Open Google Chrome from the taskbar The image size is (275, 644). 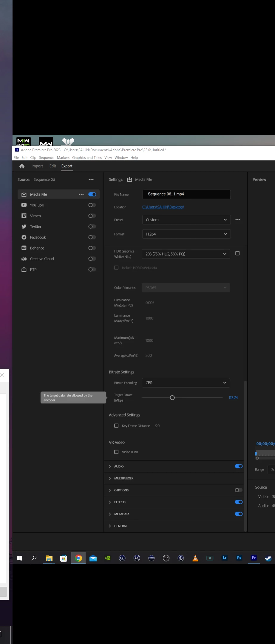(x=78, y=558)
